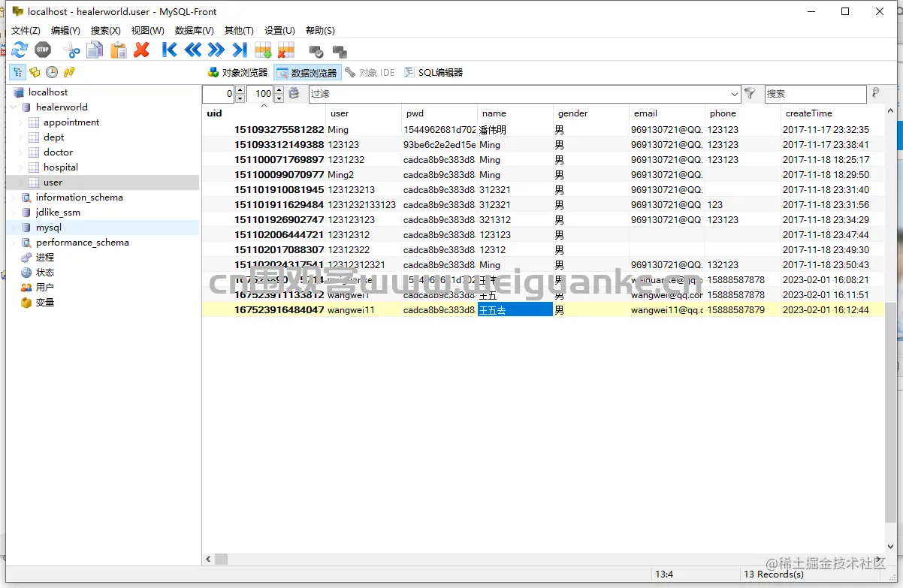Click the horizontal scrollbar left arrow
Screen dimensions: 903x588
[x=207, y=559]
